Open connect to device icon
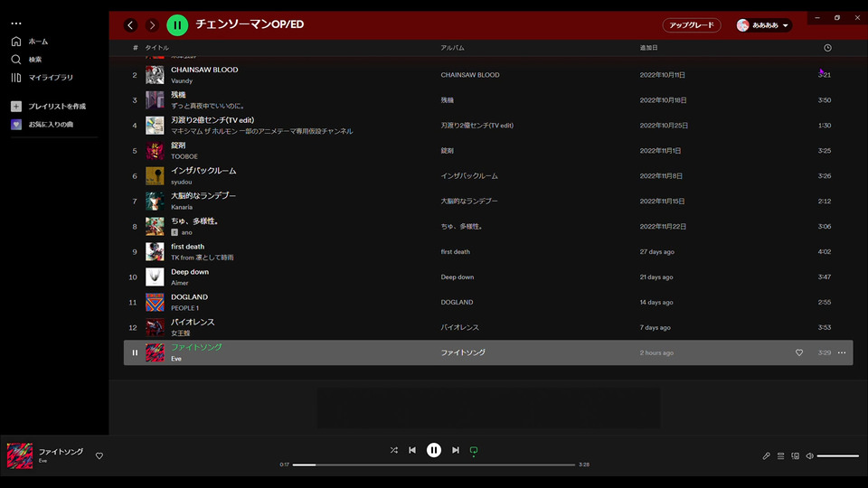 tap(795, 455)
